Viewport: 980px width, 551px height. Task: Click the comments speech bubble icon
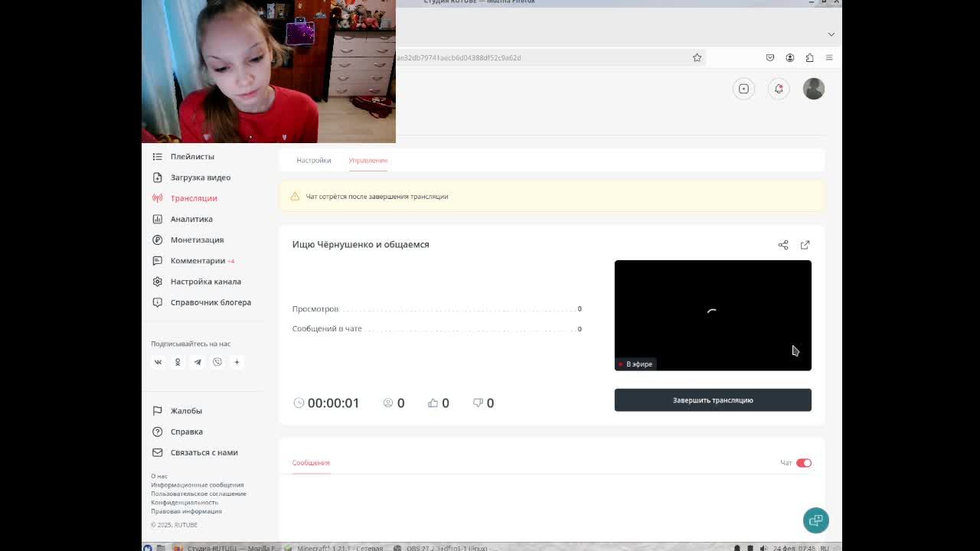click(x=157, y=261)
